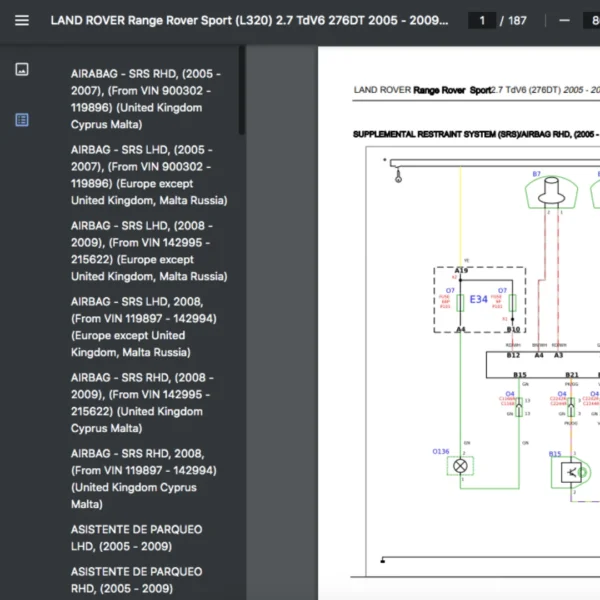Open ASISTENTE DE PARQUEO RHD outline link
Screen dimensions: 600x600
[136, 580]
